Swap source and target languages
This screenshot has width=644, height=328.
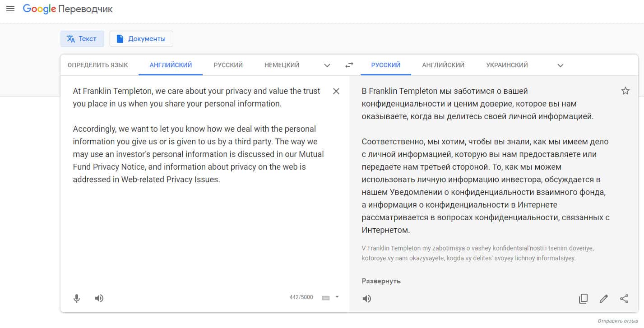(349, 65)
